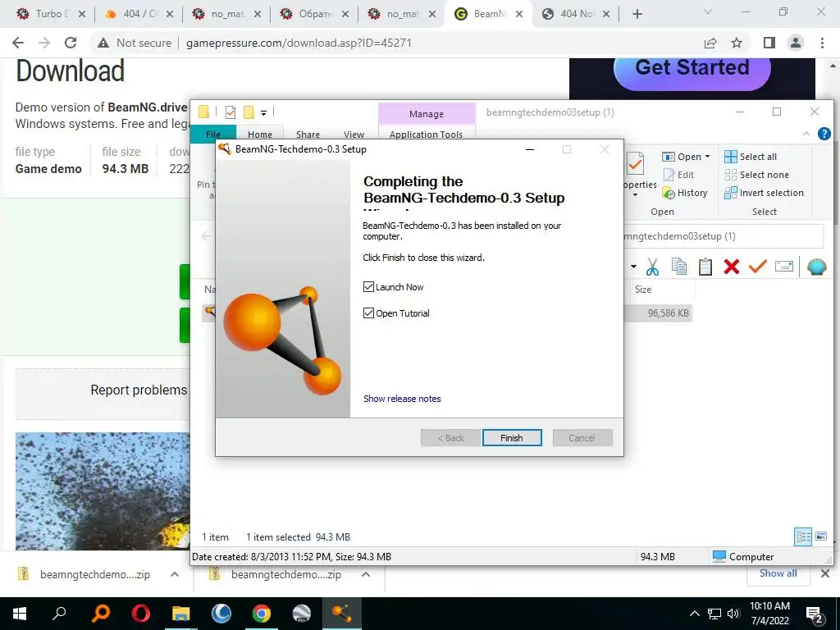This screenshot has width=840, height=630.
Task: Open a new Chrome tab
Action: pos(637,14)
